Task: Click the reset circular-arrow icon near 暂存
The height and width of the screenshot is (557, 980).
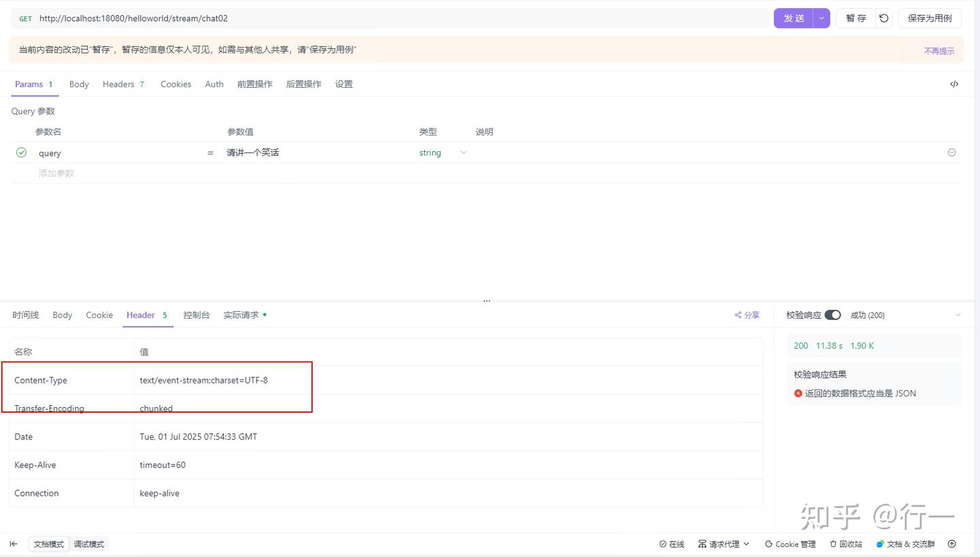Action: click(883, 18)
